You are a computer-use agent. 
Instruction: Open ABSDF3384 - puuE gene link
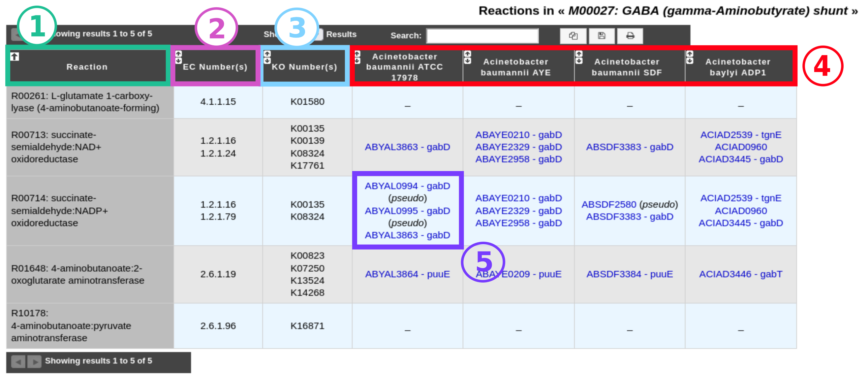(x=630, y=274)
